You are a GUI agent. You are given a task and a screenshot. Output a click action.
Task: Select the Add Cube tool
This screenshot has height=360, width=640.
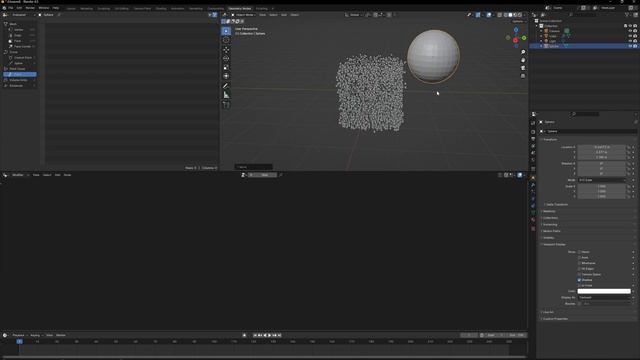point(226,104)
